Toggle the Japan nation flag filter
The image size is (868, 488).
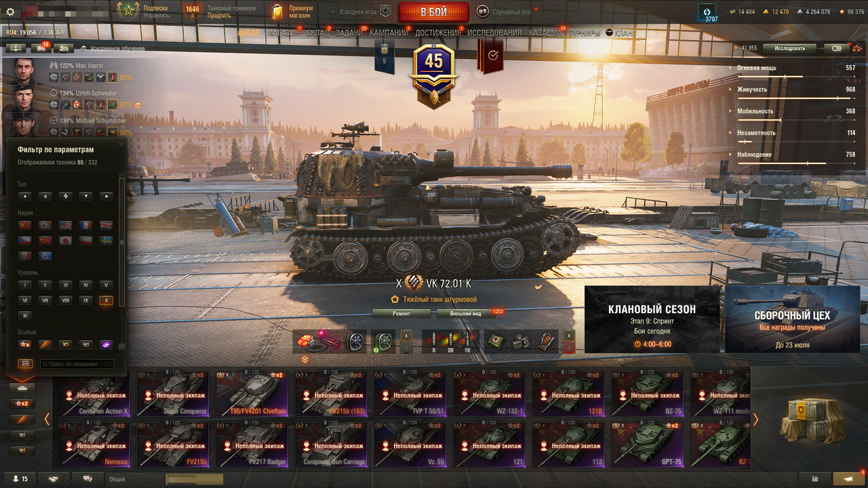[x=66, y=241]
